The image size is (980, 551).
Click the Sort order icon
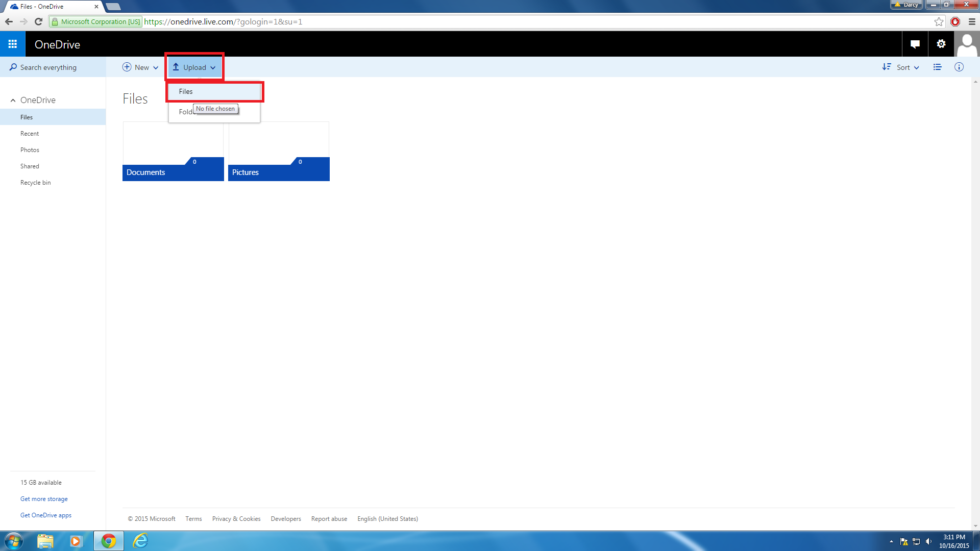[887, 67]
